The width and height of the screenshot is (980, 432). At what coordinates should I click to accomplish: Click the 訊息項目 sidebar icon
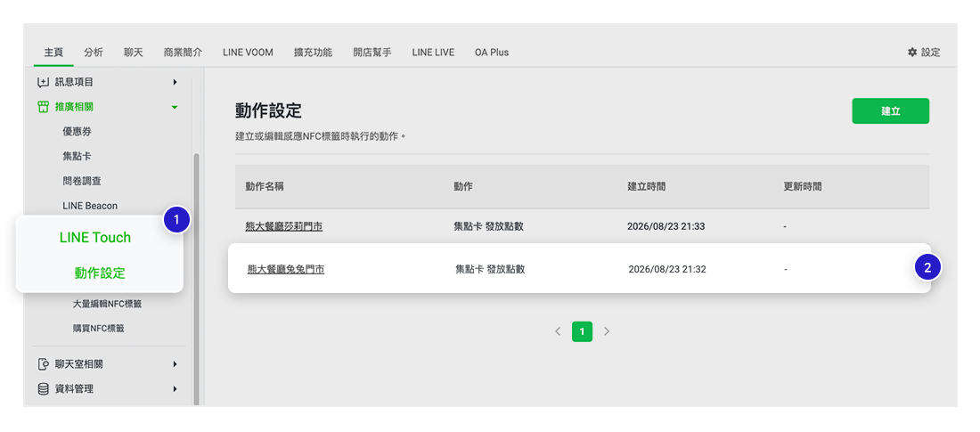tap(43, 82)
